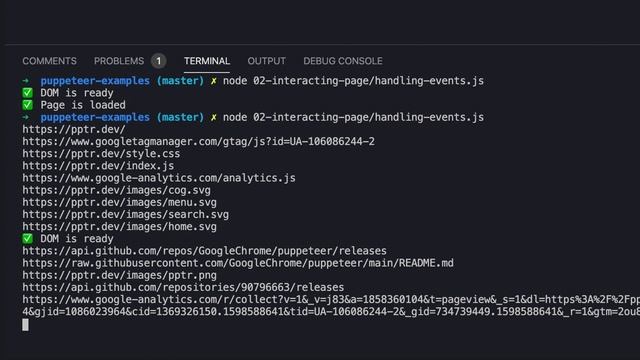Viewport: 640px width, 360px height.
Task: Open the images/search.svg URL
Action: 125,215
